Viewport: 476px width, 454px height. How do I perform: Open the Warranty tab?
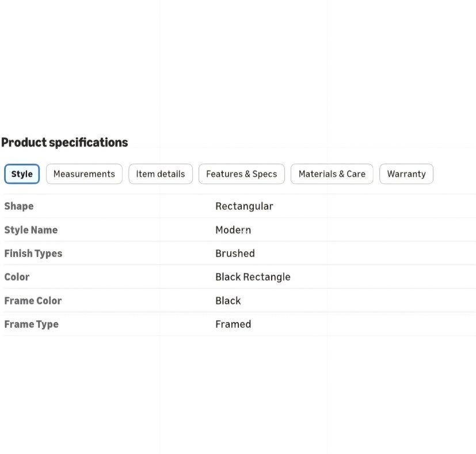click(406, 174)
